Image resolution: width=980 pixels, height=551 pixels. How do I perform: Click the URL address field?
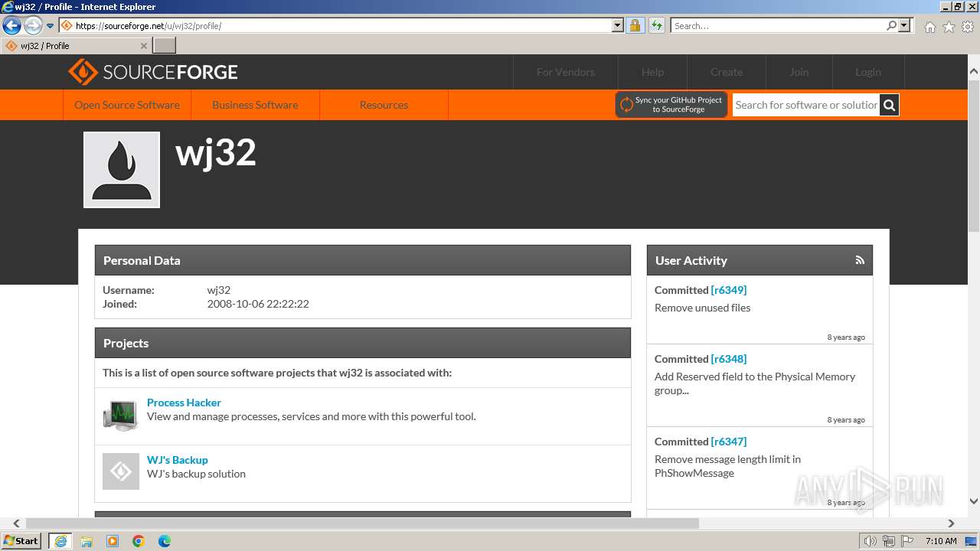tap(343, 26)
